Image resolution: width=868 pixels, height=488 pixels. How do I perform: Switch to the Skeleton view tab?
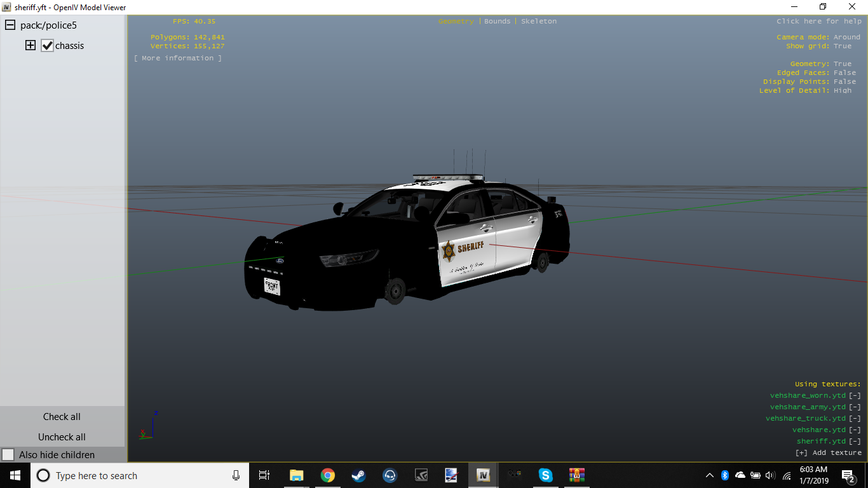538,22
